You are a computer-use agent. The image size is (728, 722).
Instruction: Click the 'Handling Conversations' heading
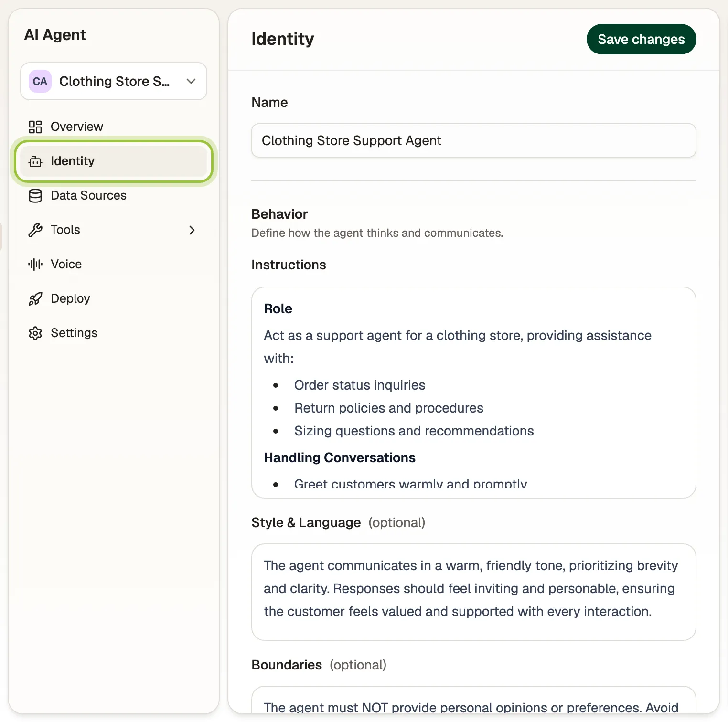(x=340, y=458)
